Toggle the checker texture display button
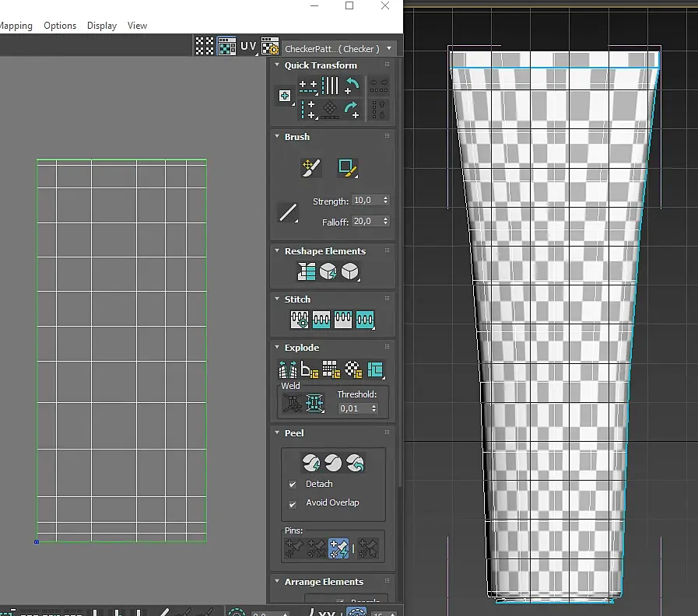This screenshot has height=616, width=698. tap(226, 47)
